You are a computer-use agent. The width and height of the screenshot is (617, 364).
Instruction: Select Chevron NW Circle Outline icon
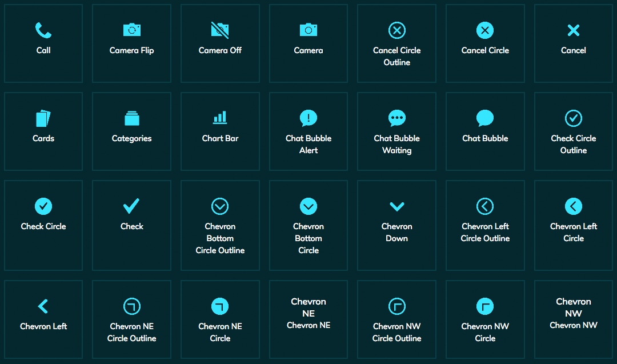397,306
